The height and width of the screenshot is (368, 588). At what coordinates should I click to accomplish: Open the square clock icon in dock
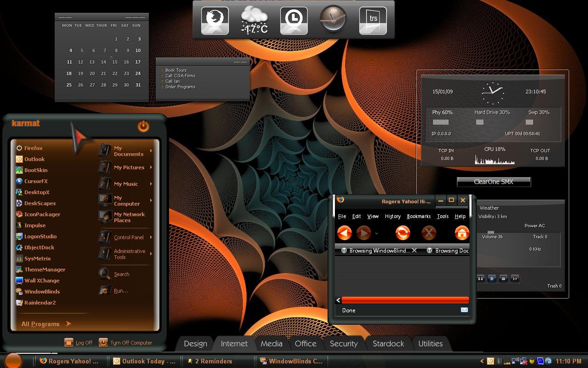pyautogui.click(x=294, y=20)
